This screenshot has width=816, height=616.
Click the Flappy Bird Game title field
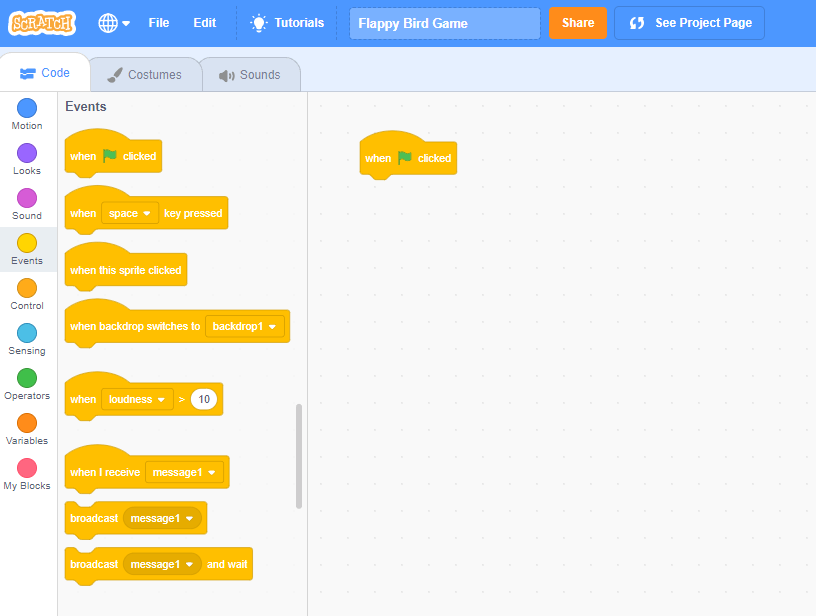pos(444,23)
